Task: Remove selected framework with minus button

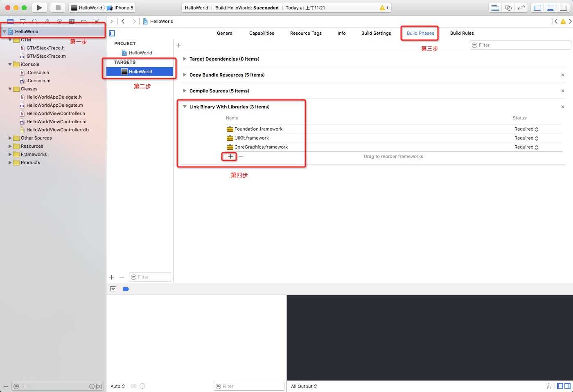Action: click(x=241, y=156)
